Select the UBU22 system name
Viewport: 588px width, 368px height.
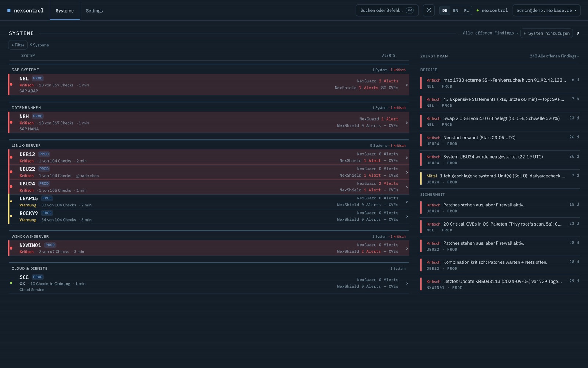[x=27, y=169]
